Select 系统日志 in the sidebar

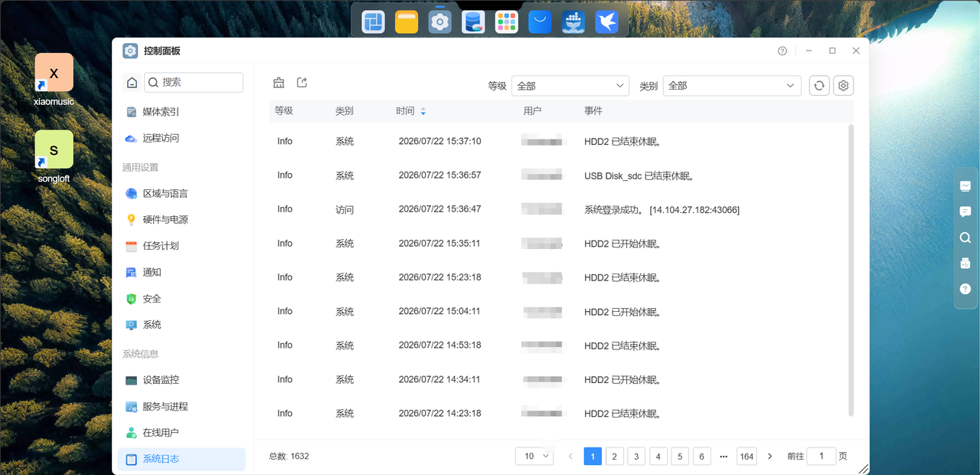tap(181, 459)
